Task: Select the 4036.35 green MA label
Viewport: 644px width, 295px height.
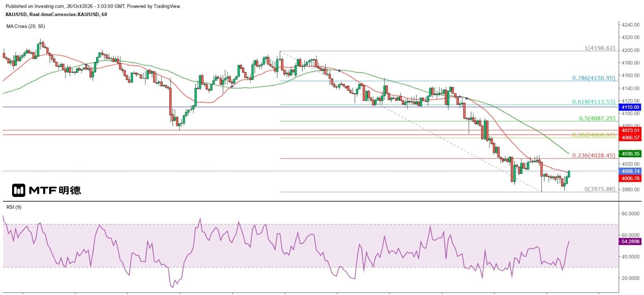Action: pos(630,154)
